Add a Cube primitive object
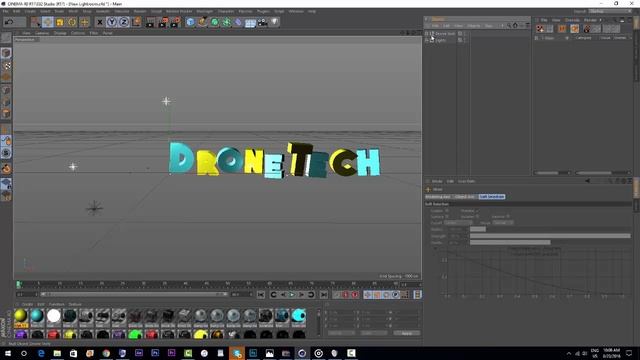The height and width of the screenshot is (360, 640). [190, 22]
